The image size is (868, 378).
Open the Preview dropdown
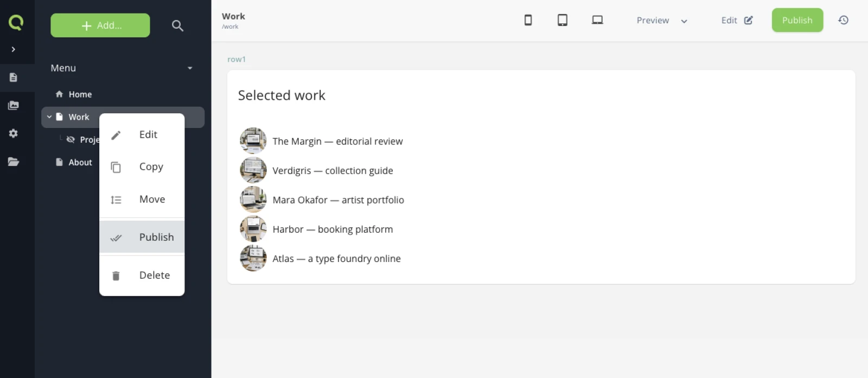(x=662, y=21)
